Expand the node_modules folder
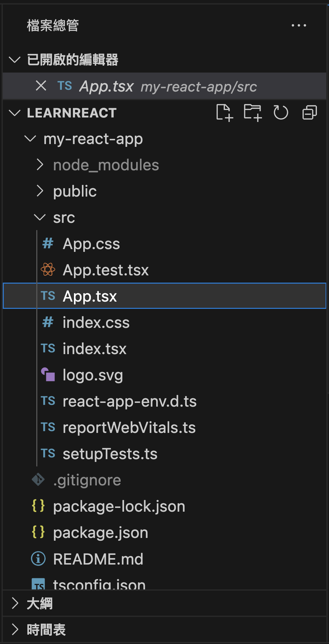The image size is (329, 644). [x=40, y=165]
